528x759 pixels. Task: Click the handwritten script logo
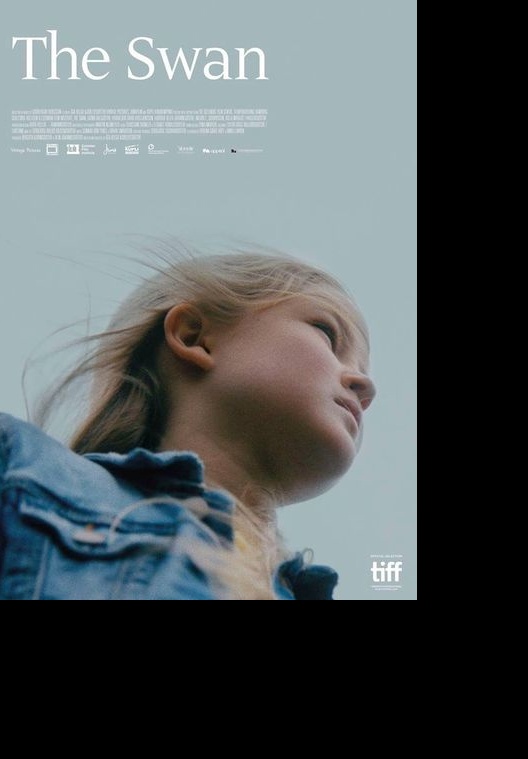[x=110, y=150]
